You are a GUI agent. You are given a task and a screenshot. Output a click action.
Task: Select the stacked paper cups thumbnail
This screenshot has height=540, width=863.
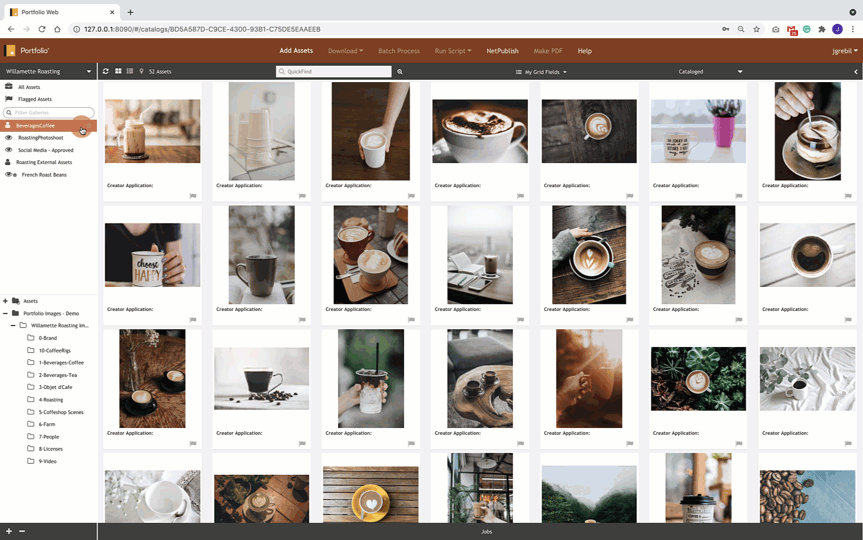(x=261, y=131)
